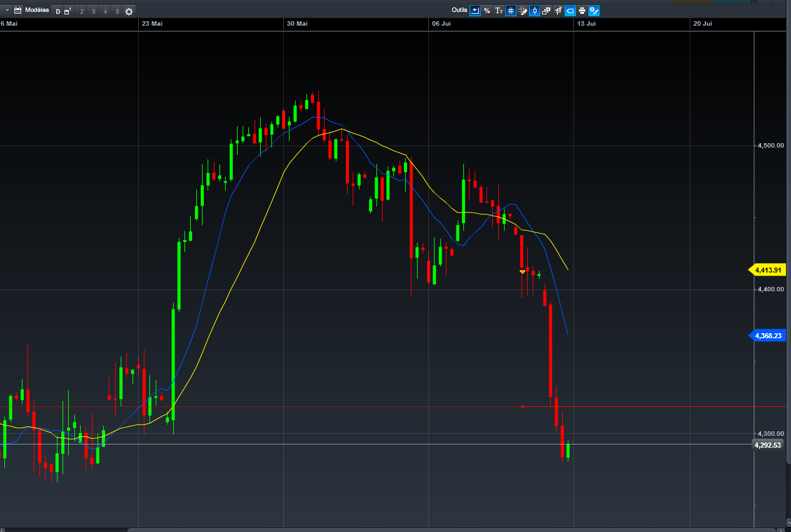The width and height of the screenshot is (791, 532).
Task: Click the 23 Mai date label
Action: (152, 24)
